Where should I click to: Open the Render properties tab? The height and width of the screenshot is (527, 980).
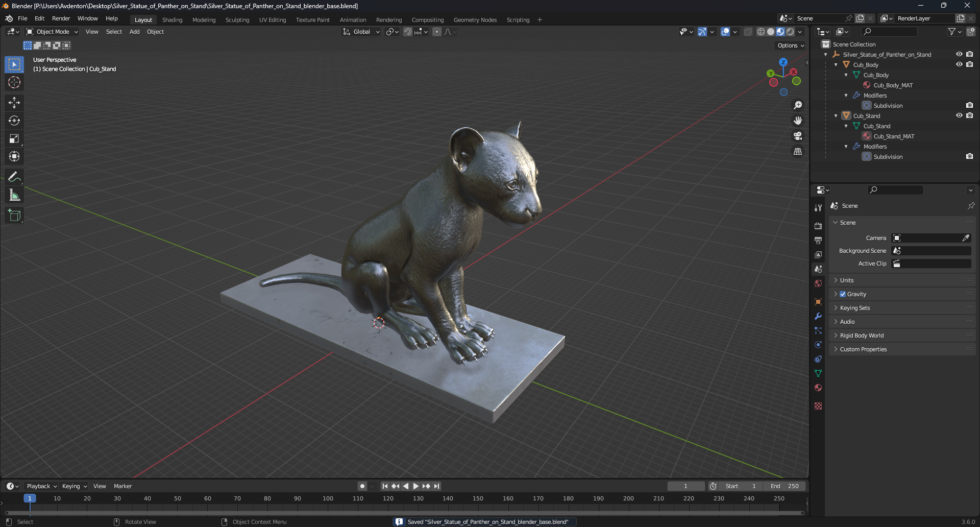click(x=818, y=226)
